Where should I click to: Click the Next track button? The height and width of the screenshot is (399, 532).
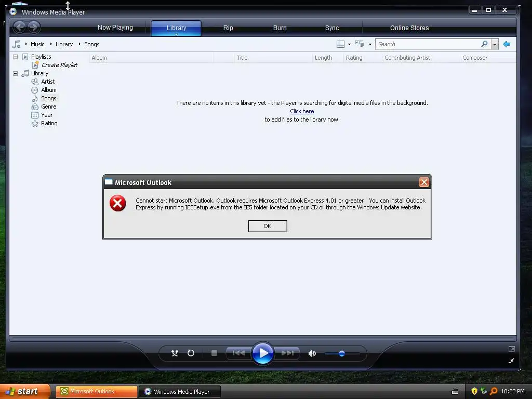click(x=287, y=353)
